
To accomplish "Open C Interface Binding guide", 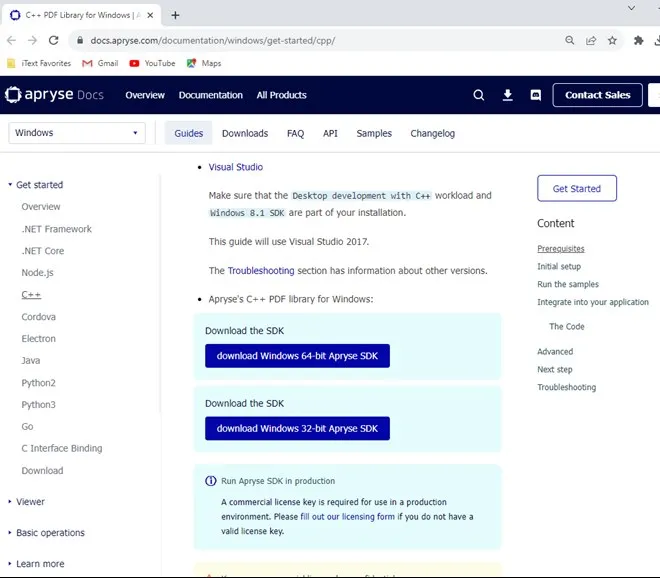I will pyautogui.click(x=62, y=448).
